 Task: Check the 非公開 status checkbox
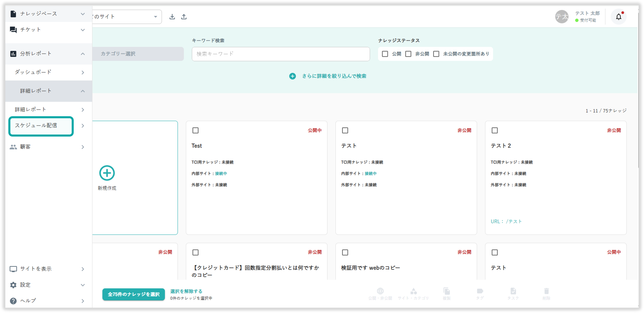[408, 54]
